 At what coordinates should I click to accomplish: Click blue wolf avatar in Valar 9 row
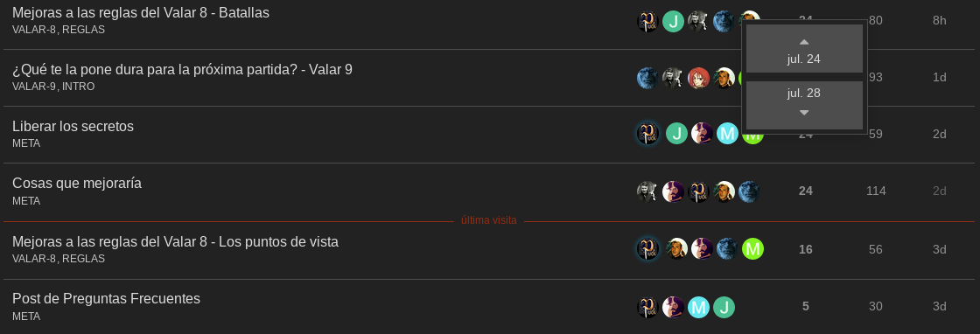pyautogui.click(x=647, y=78)
